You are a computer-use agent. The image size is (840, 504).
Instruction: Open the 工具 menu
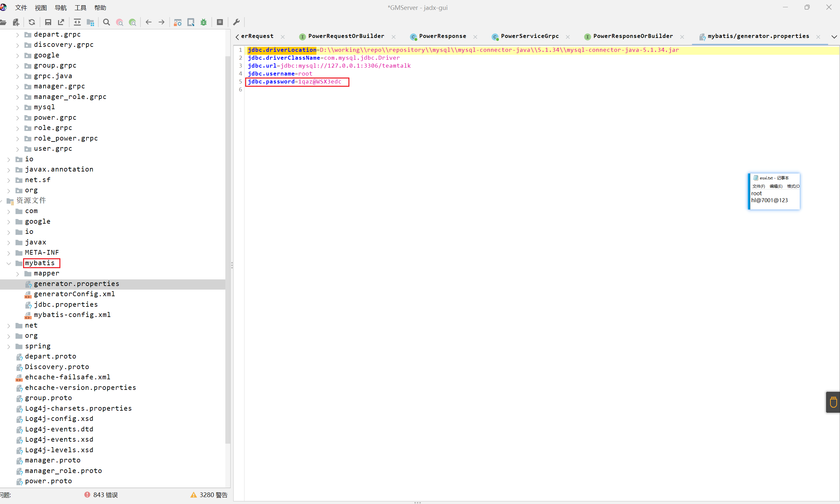81,8
